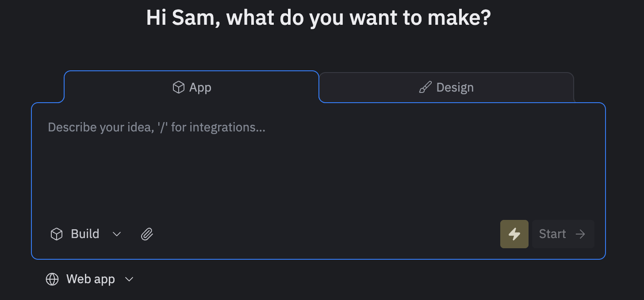This screenshot has width=644, height=300.
Task: Click the paintbrush icon on the Design tab
Action: click(425, 87)
